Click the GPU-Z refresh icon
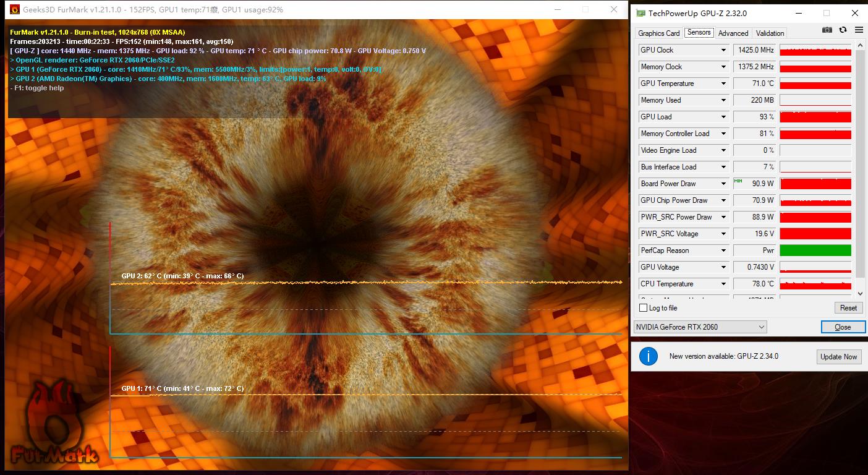This screenshot has height=475, width=868. point(843,30)
